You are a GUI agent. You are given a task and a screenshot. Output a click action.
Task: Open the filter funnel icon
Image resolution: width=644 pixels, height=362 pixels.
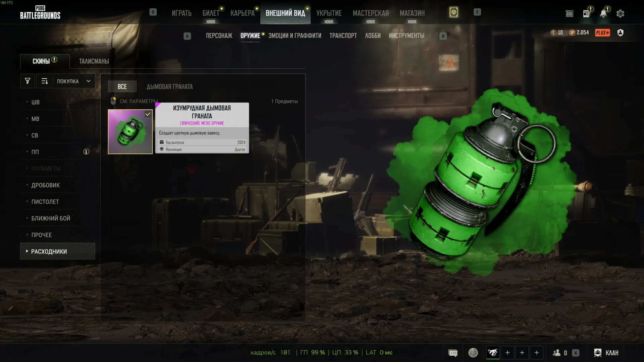pos(28,81)
